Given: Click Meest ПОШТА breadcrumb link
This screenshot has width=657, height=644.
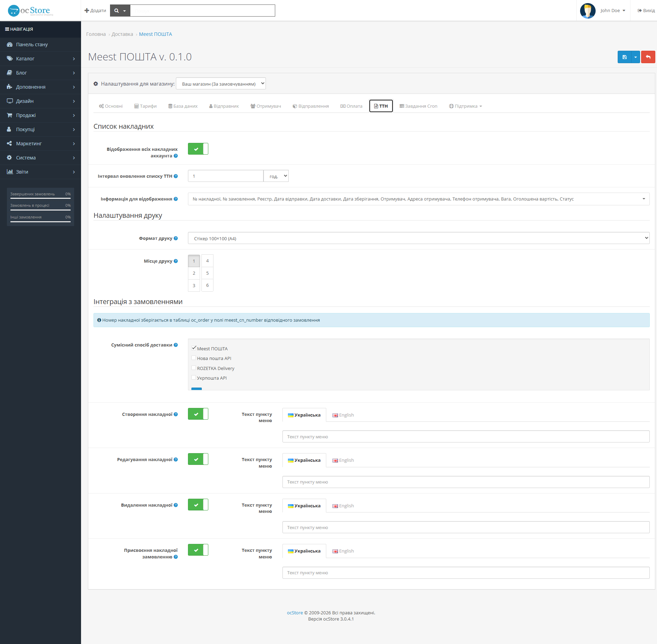Looking at the screenshot, I should tap(156, 34).
